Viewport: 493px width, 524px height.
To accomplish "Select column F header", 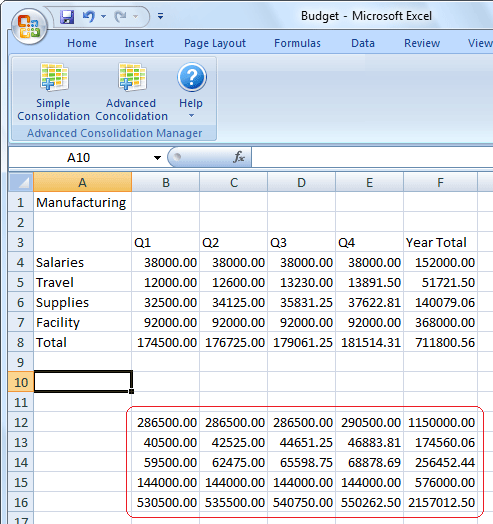I will coord(440,182).
